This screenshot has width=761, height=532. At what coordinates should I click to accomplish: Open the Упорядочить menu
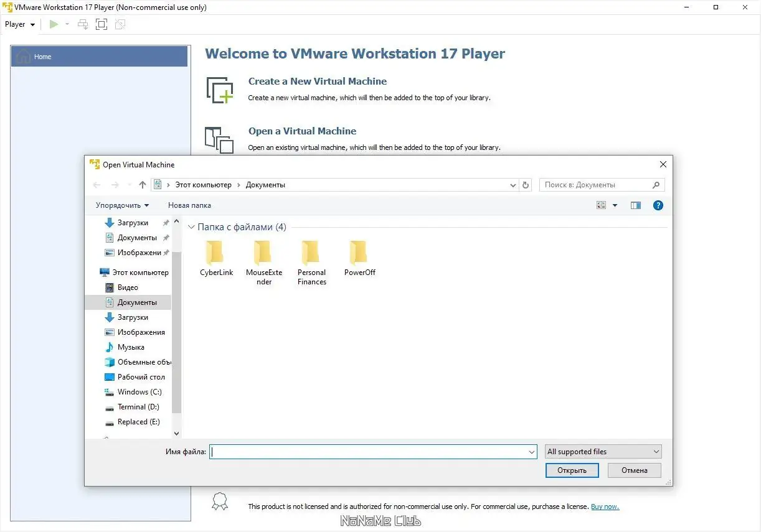coord(122,205)
